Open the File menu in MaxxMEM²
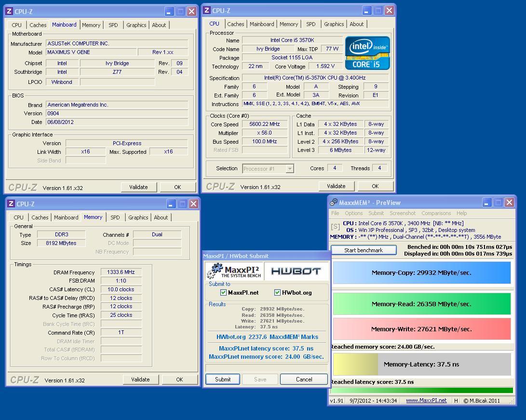The width and height of the screenshot is (526, 420). click(x=335, y=213)
